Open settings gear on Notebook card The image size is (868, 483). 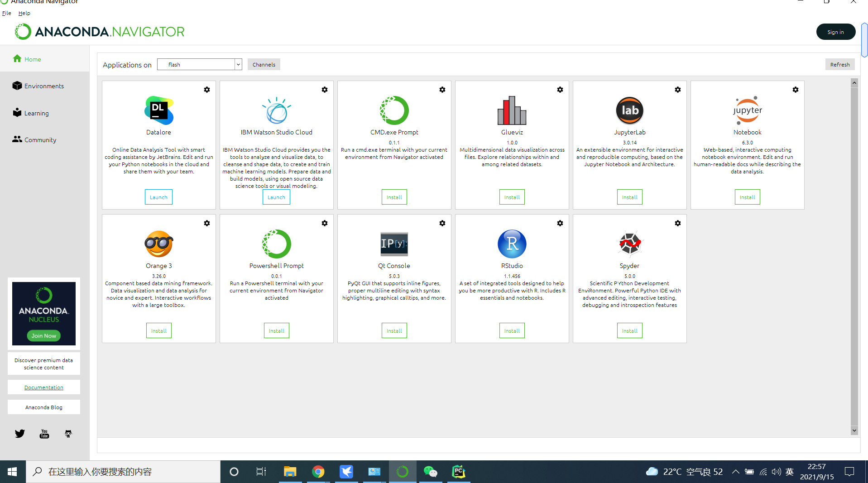pos(796,90)
